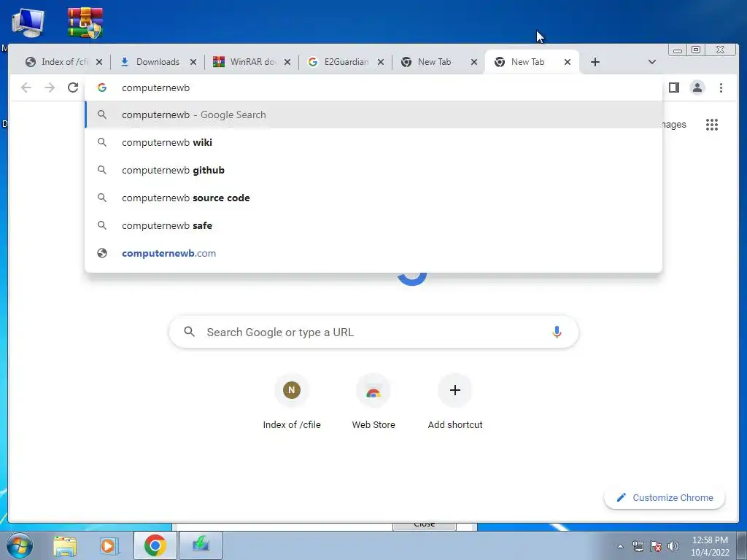Close the inactive New Tab tab
Screen dimensions: 747x560
point(474,62)
